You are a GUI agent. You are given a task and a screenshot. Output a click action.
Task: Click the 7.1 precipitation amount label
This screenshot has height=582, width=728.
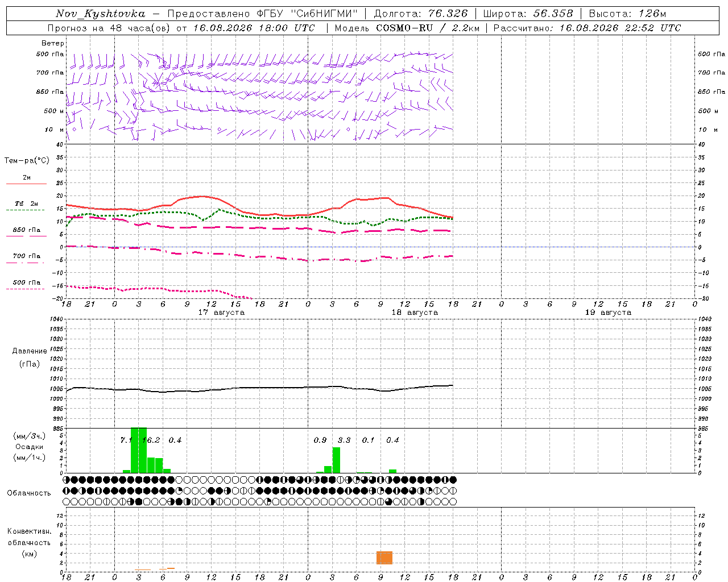(x=126, y=440)
